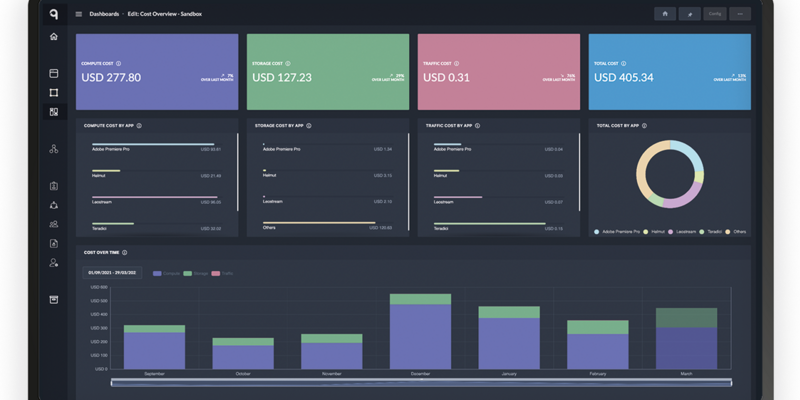This screenshot has width=800, height=400.
Task: Click the January bar in chart
Action: [x=509, y=338]
